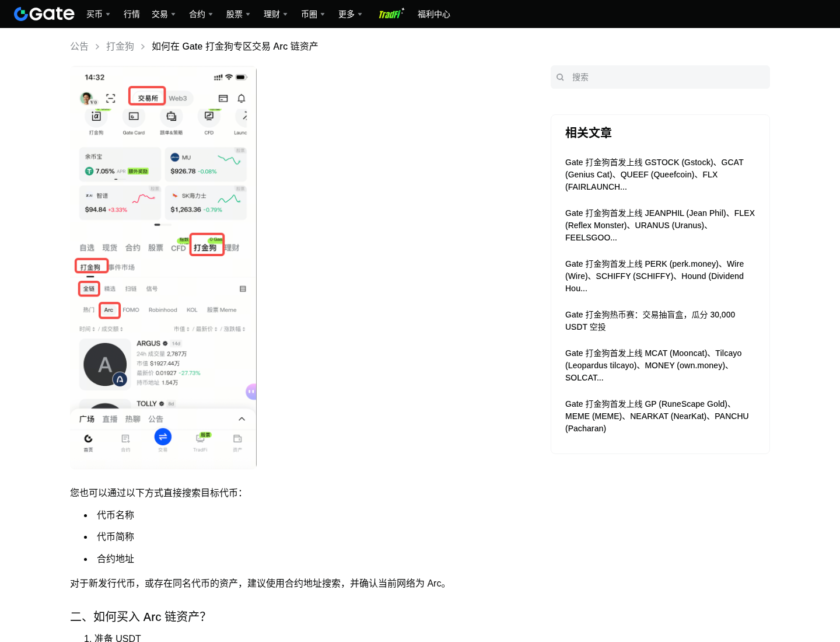The image size is (840, 642).
Task: Expand the 股票 dropdown menu
Action: point(239,14)
